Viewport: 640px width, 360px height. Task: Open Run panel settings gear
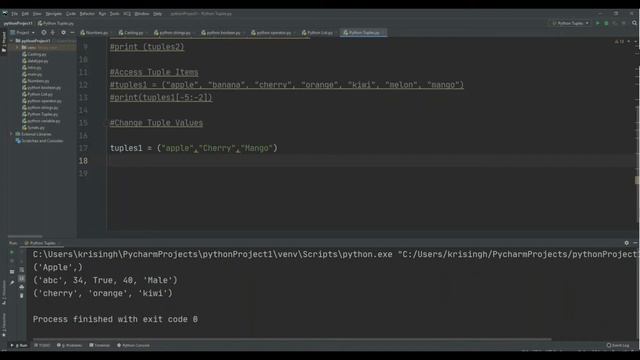pyautogui.click(x=627, y=243)
